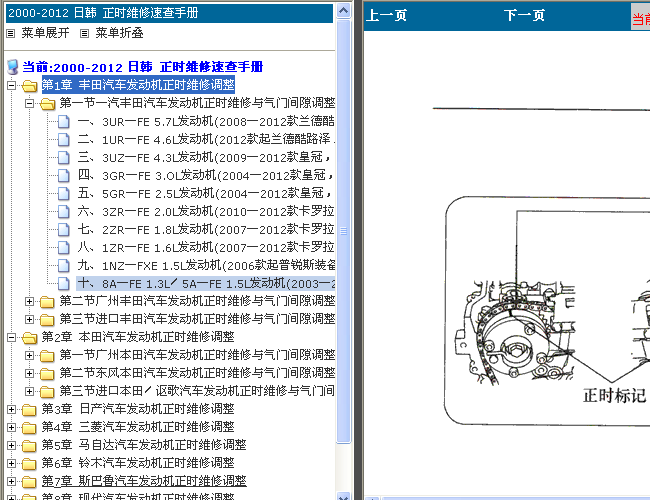
Task: Expand 第三节进口本田/讴歌 node
Action: [x=29, y=391]
